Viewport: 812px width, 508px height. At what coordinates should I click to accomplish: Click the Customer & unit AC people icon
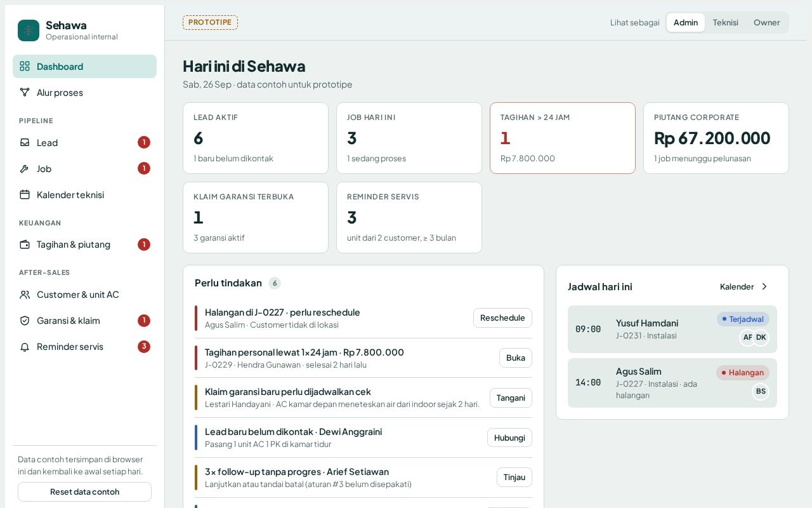pyautogui.click(x=25, y=294)
